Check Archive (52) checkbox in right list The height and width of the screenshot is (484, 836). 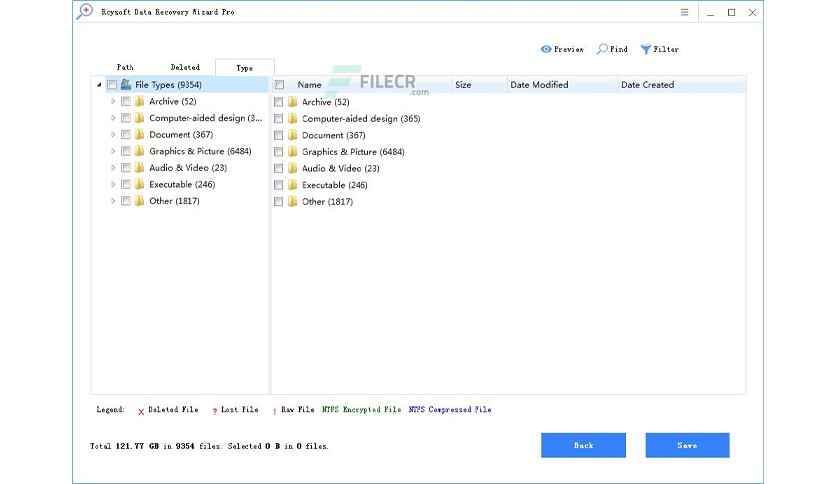(x=278, y=102)
